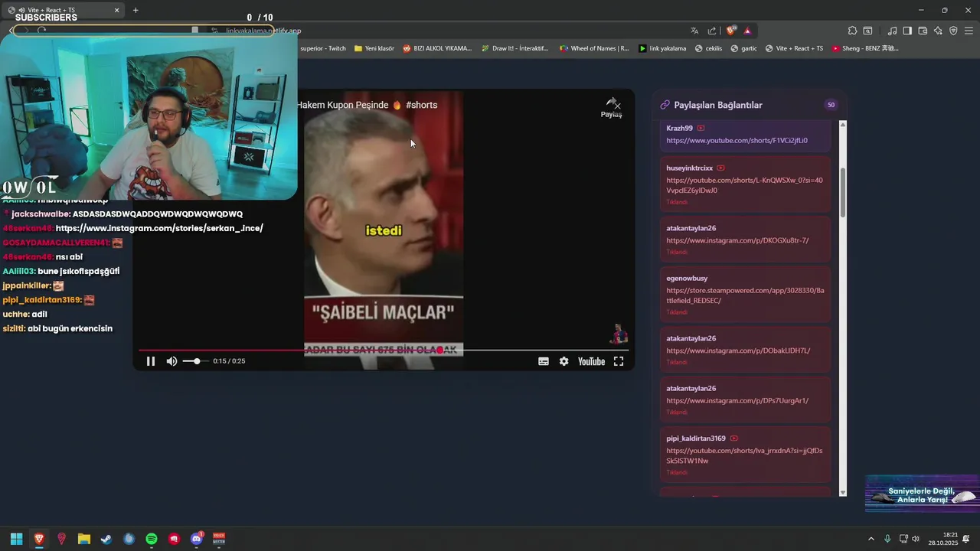Click the microphone icon in system tray
Image resolution: width=980 pixels, height=551 pixels.
click(887, 539)
